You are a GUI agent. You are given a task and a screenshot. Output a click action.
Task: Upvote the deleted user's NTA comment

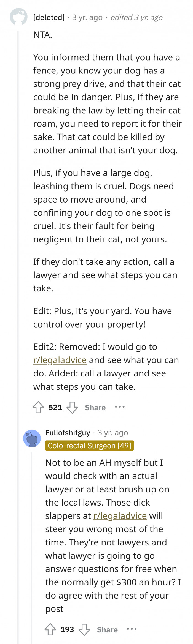(x=38, y=407)
